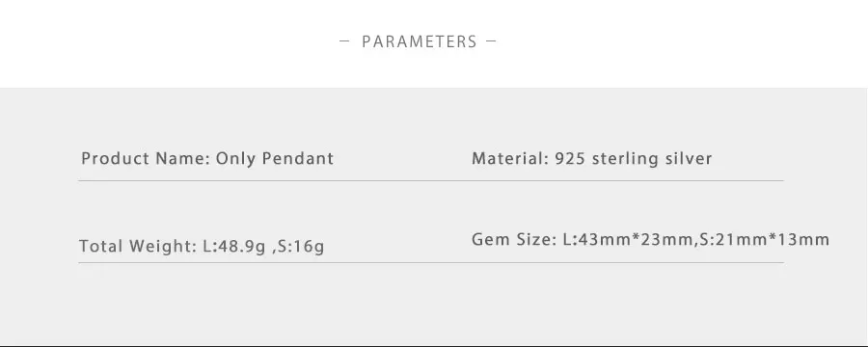Click the dash left of PARAMETERS
Viewport: 868px width, 347px height.
(344, 40)
